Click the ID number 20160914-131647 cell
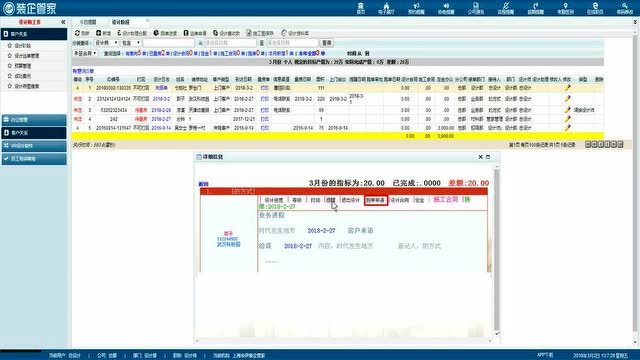 [x=113, y=128]
